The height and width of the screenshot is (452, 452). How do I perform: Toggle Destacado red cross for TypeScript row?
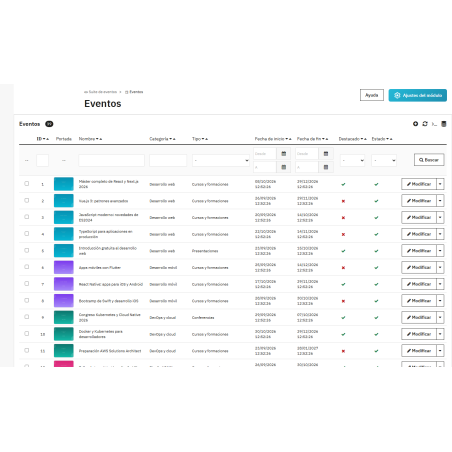coord(343,234)
